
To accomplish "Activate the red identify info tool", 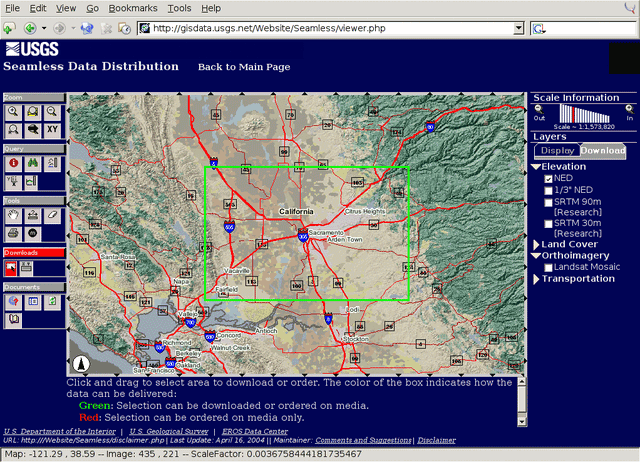I will pos(13,163).
